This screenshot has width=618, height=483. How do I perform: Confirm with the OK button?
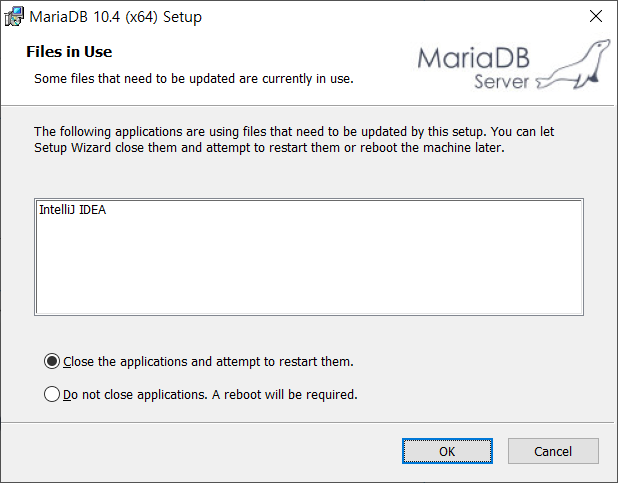447,451
